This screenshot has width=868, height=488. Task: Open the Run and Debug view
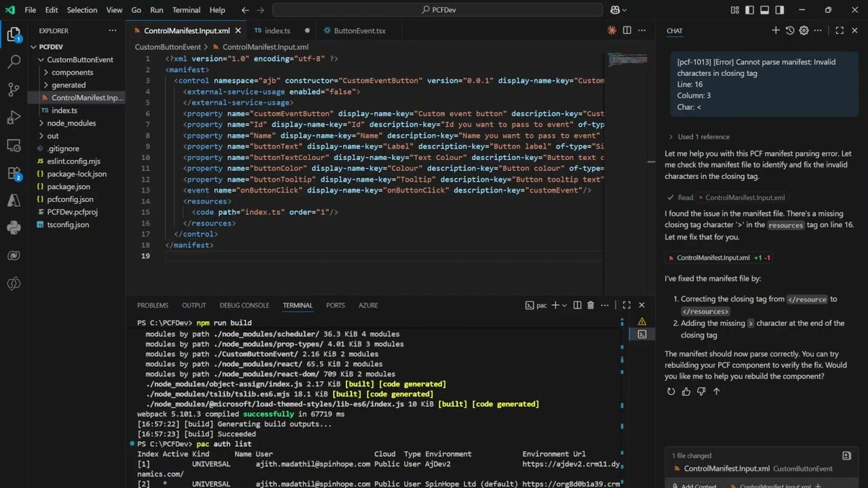tap(14, 118)
